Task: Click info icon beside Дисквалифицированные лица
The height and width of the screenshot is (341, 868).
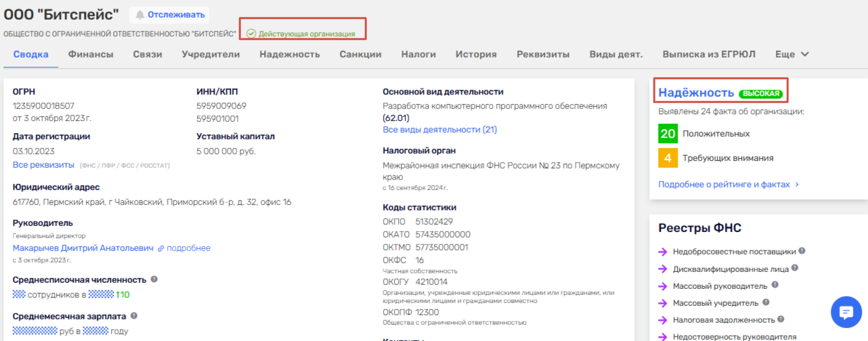Action: click(x=795, y=268)
